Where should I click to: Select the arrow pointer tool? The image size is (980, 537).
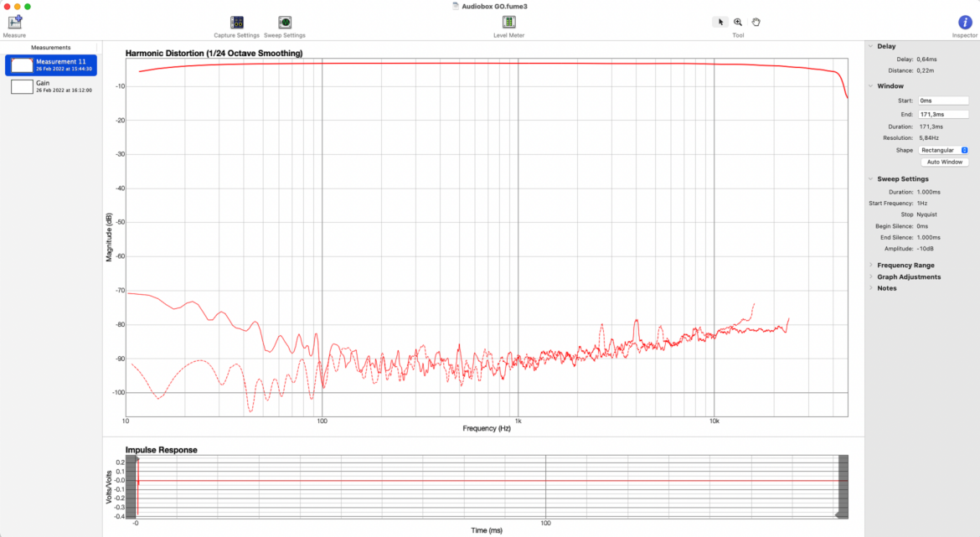click(720, 22)
